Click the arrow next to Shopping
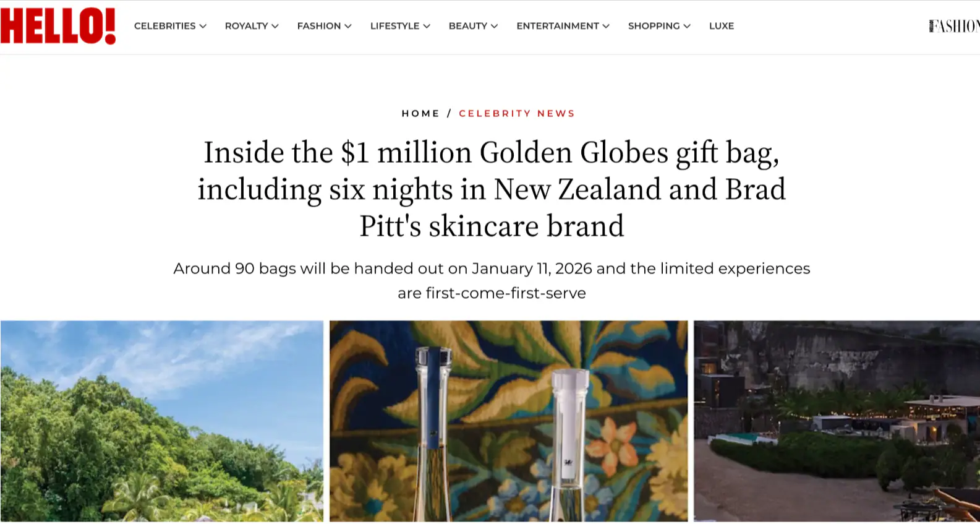This screenshot has height=524, width=980. pyautogui.click(x=687, y=26)
